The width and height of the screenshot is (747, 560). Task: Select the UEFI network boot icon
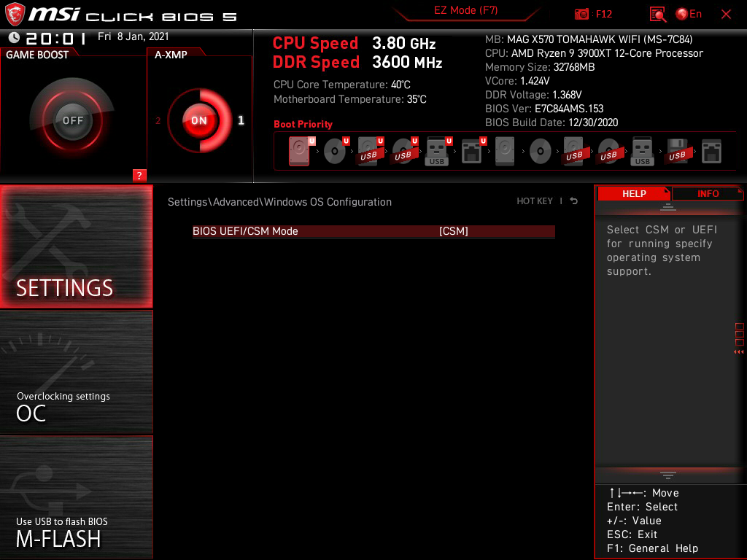click(x=472, y=152)
